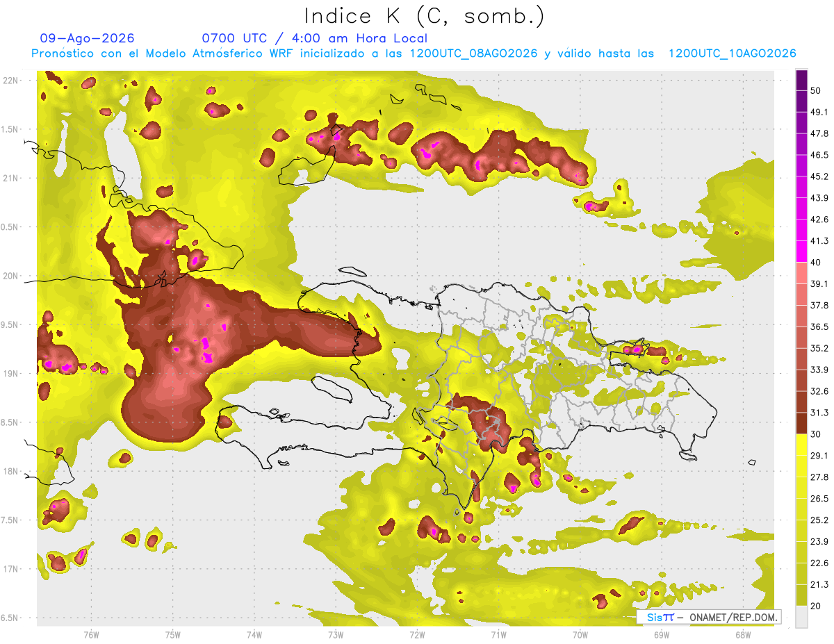834x644 pixels.
Task: Click the colorbar value "26.5"
Action: point(819,499)
